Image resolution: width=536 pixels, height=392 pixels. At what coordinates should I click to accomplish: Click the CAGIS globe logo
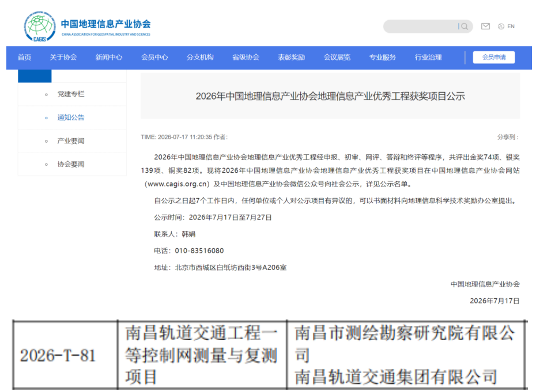click(x=40, y=26)
